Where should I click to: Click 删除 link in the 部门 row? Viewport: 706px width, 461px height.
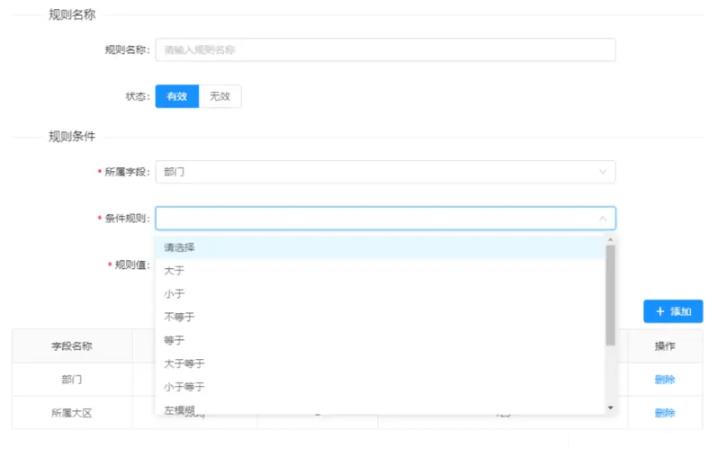(x=665, y=379)
